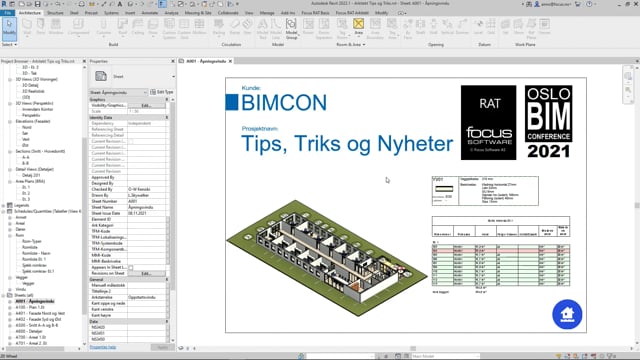Collapse the Sections (Snitt - Hovedsnitt) branch

(x=10, y=151)
